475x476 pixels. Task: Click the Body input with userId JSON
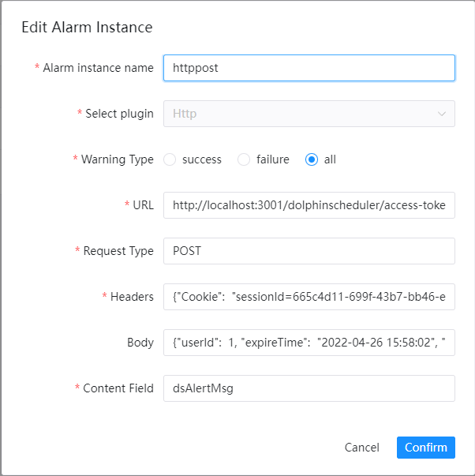click(309, 343)
